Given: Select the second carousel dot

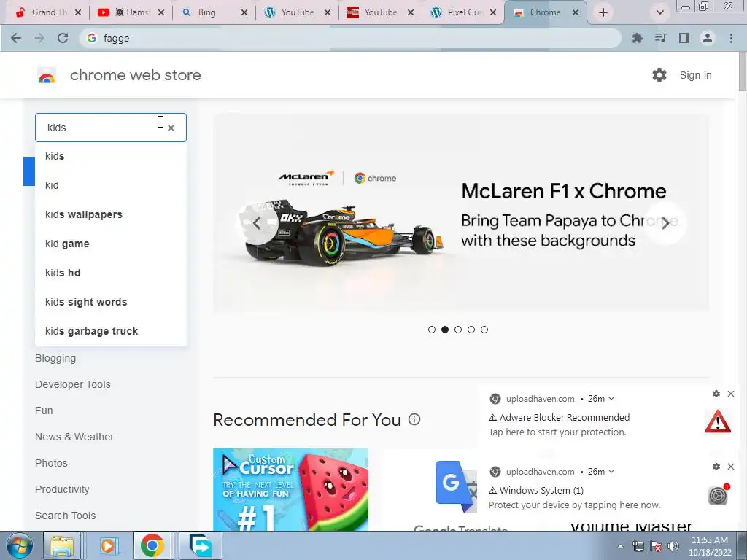Looking at the screenshot, I should [x=445, y=330].
